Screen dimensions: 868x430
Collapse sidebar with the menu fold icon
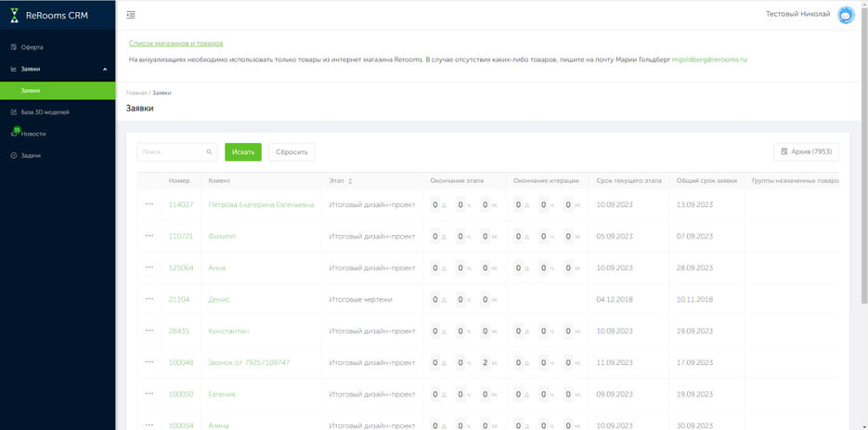pyautogui.click(x=131, y=15)
